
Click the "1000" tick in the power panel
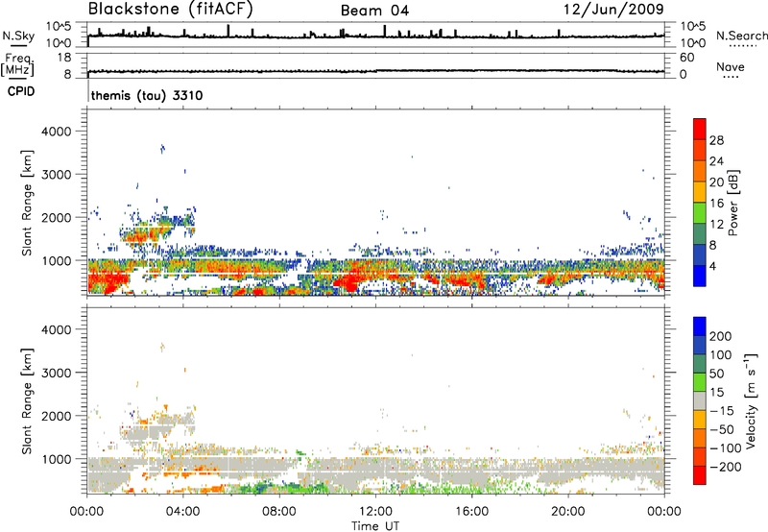coord(57,260)
